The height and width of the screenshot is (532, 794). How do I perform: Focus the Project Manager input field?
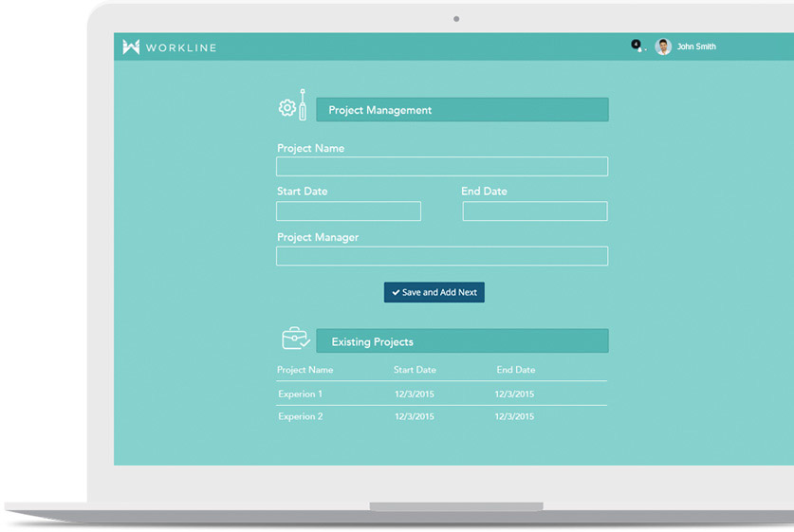coord(442,256)
